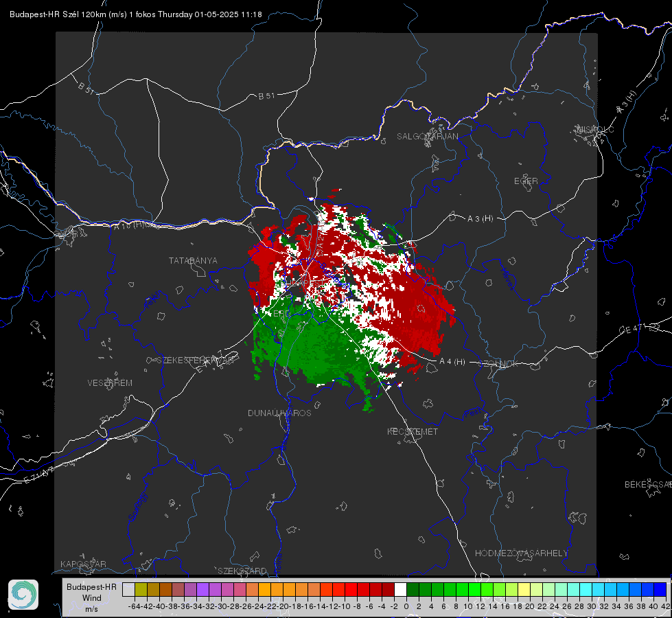Click the dark green swatch between 0 and 2

click(413, 589)
